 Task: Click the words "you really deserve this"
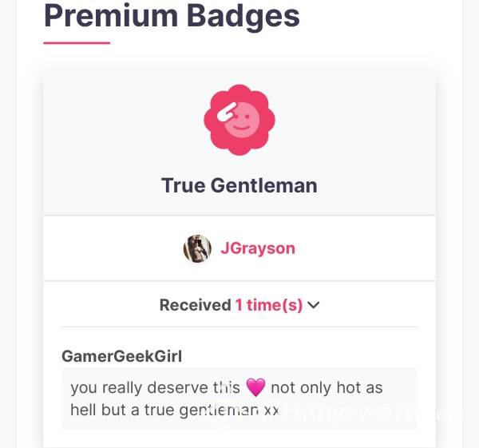pos(155,387)
